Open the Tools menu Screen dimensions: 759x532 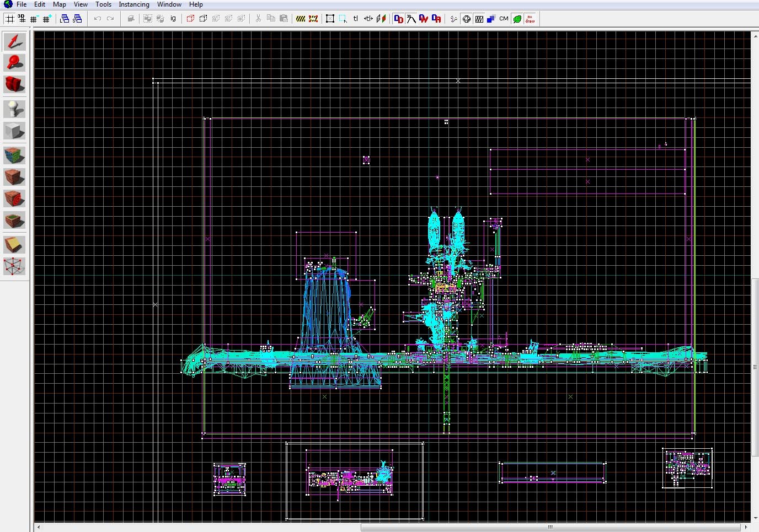click(x=103, y=4)
